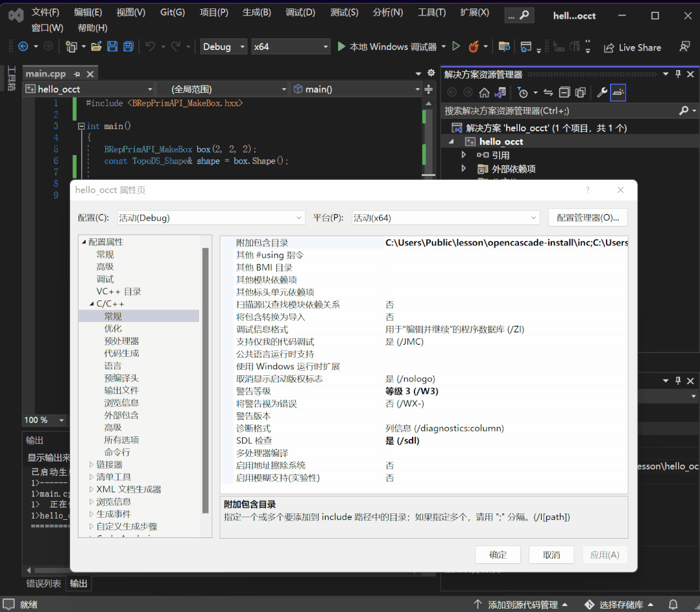Open the Debug configuration dropdown
700x612 pixels.
(221, 46)
